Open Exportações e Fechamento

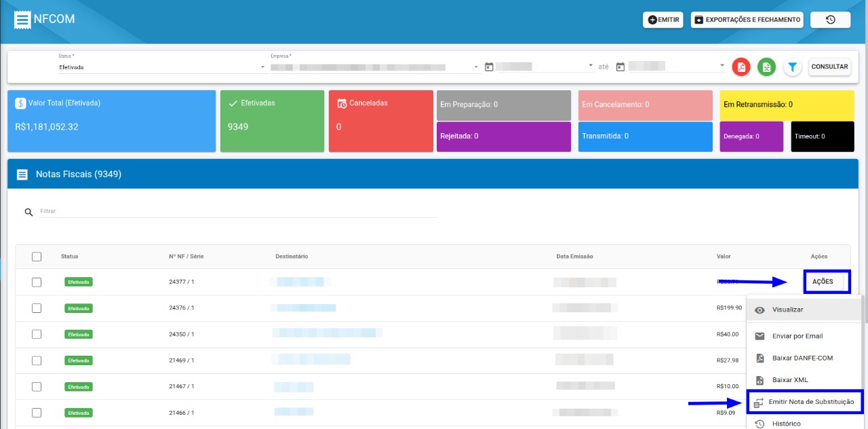pos(747,20)
